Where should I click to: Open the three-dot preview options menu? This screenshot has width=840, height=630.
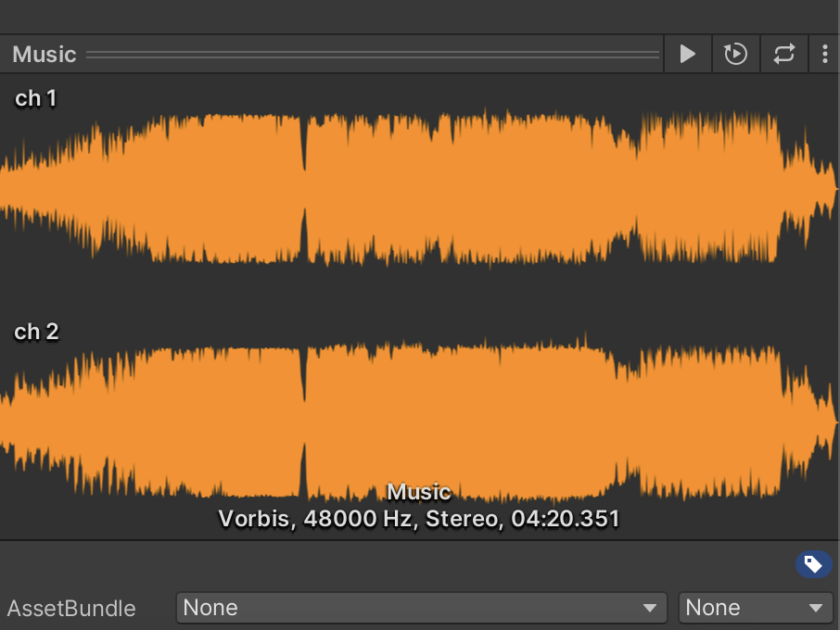point(824,55)
